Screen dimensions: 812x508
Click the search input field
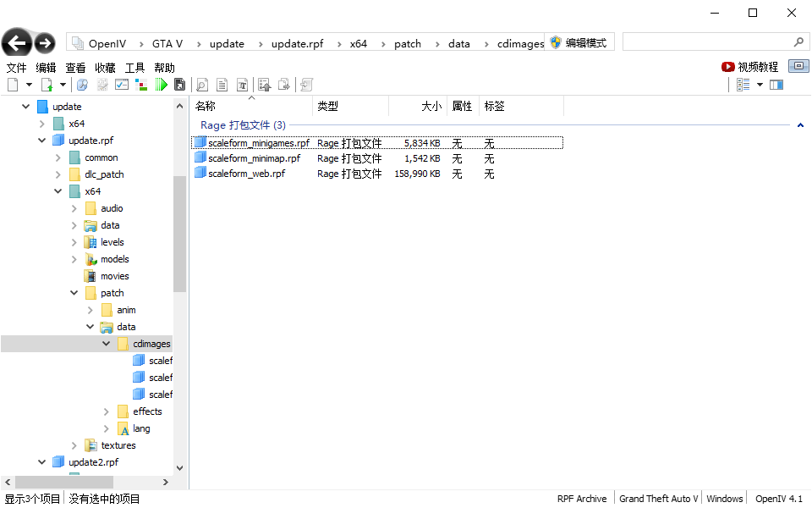point(708,42)
